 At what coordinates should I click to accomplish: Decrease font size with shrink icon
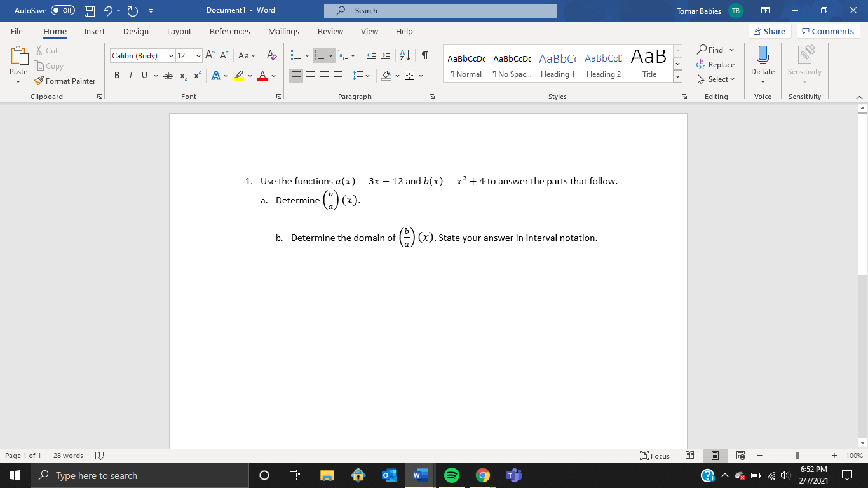point(224,56)
